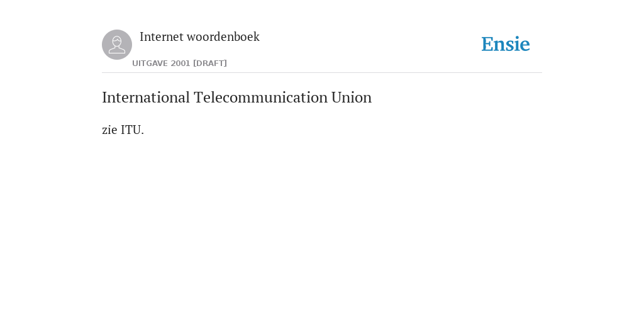Click the gray author avatar icon
Screen dimensions: 644x322
tap(117, 45)
